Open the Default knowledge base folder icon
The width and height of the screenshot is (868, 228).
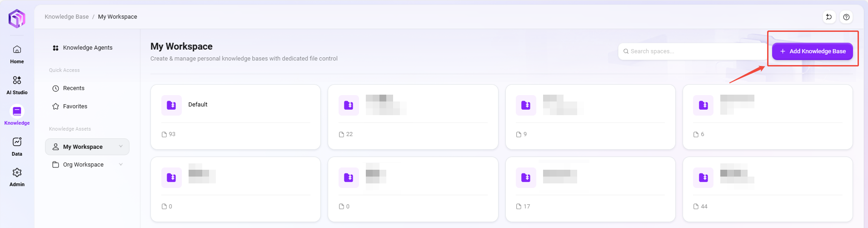pos(171,105)
